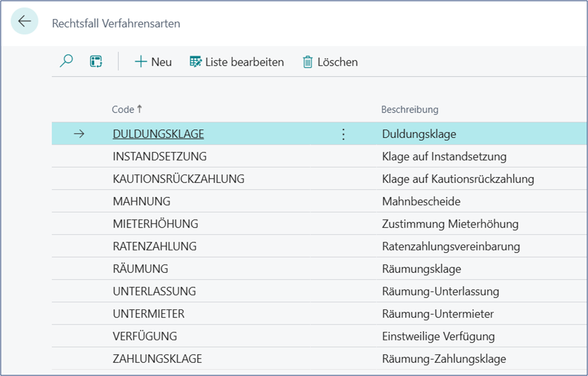Open the search magnifier icon
This screenshot has height=376, width=588.
click(66, 61)
